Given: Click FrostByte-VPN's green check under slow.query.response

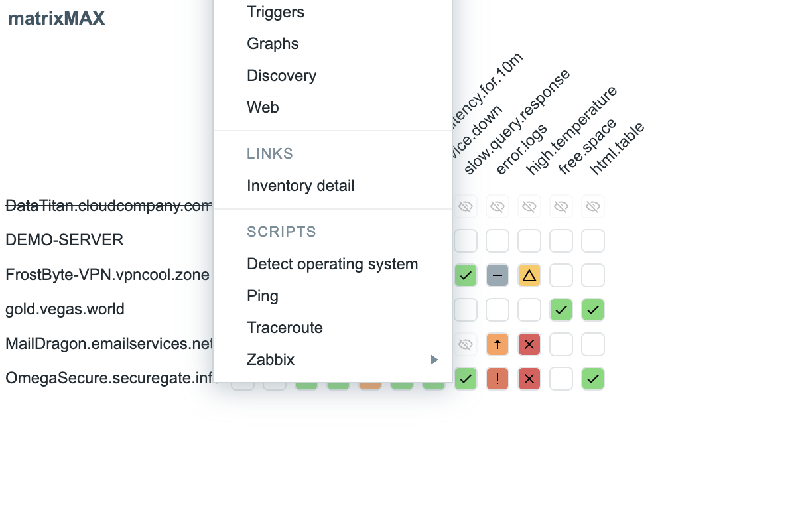Looking at the screenshot, I should [x=466, y=275].
